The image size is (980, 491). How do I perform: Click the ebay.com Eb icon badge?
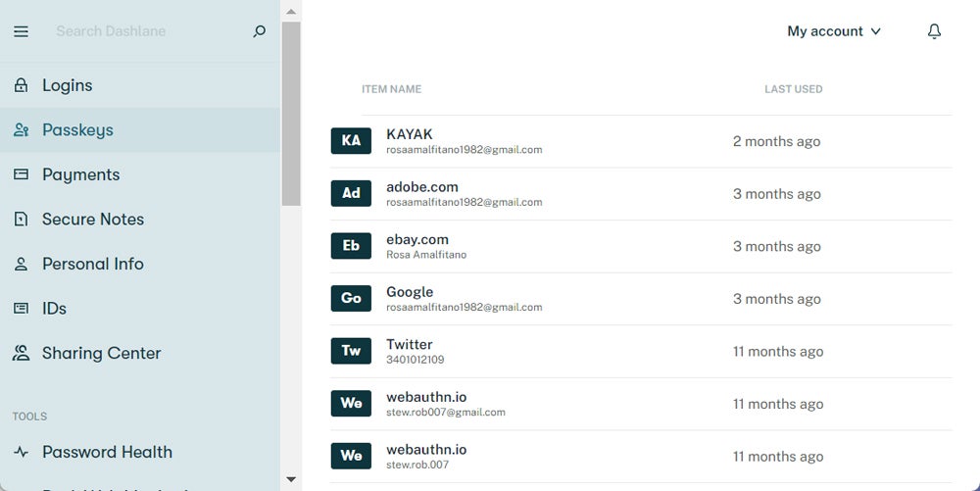click(351, 246)
